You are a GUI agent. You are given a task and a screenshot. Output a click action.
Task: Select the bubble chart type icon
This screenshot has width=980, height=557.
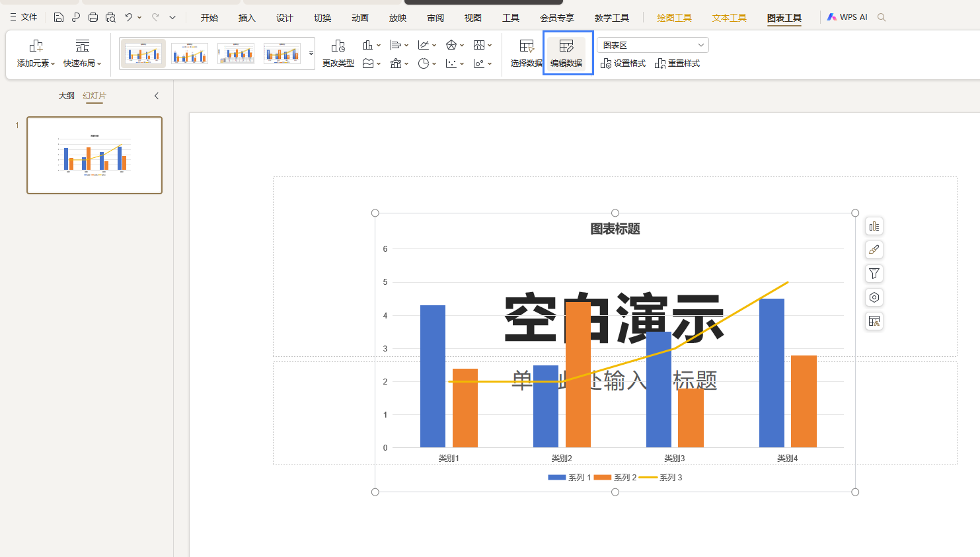(x=479, y=63)
